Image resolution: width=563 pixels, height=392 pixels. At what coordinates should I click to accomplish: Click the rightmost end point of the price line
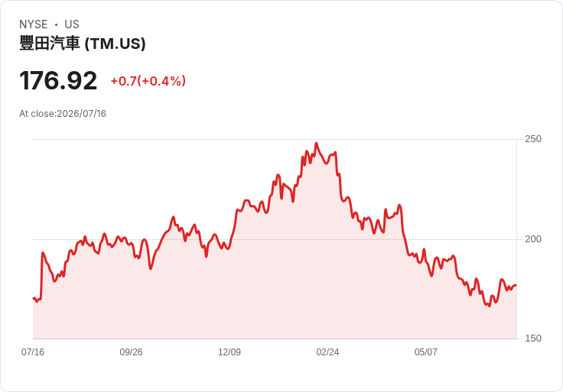pos(516,286)
